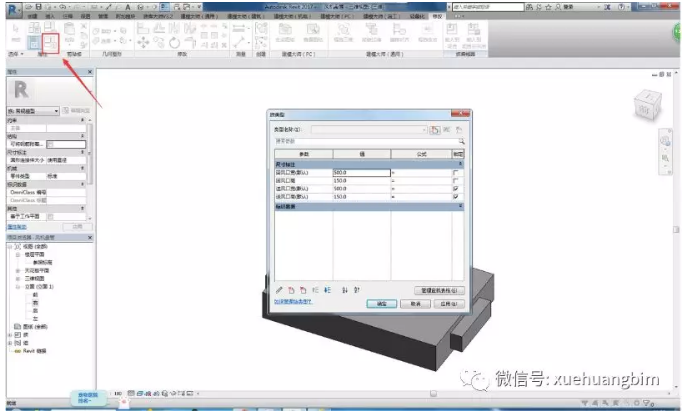Screen dimensions: 685x414
Task: Open the Insert ribbon tab
Action: [50, 16]
